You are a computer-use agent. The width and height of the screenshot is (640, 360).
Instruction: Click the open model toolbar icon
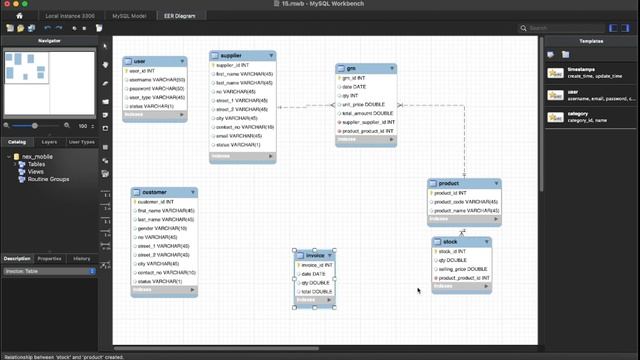(x=20, y=28)
